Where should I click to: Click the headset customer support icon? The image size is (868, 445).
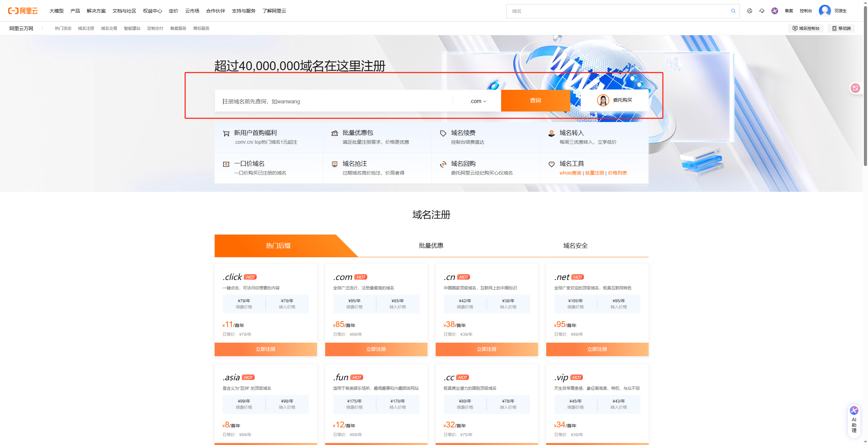762,11
